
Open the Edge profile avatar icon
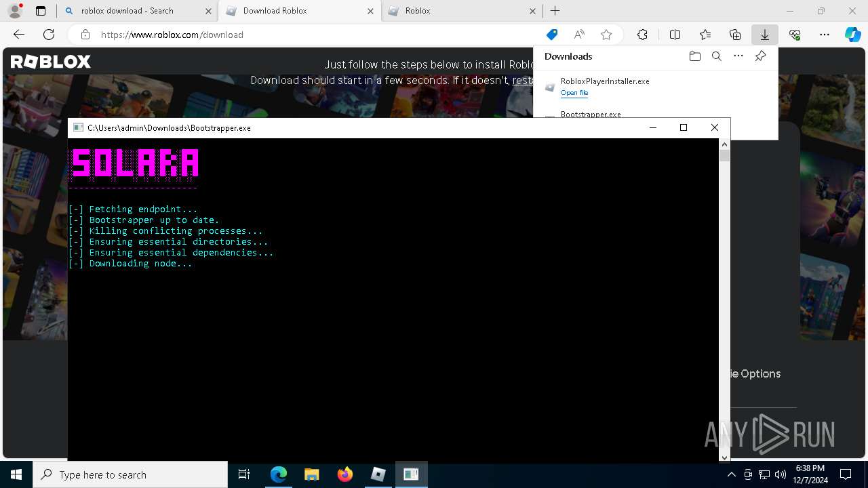(15, 11)
